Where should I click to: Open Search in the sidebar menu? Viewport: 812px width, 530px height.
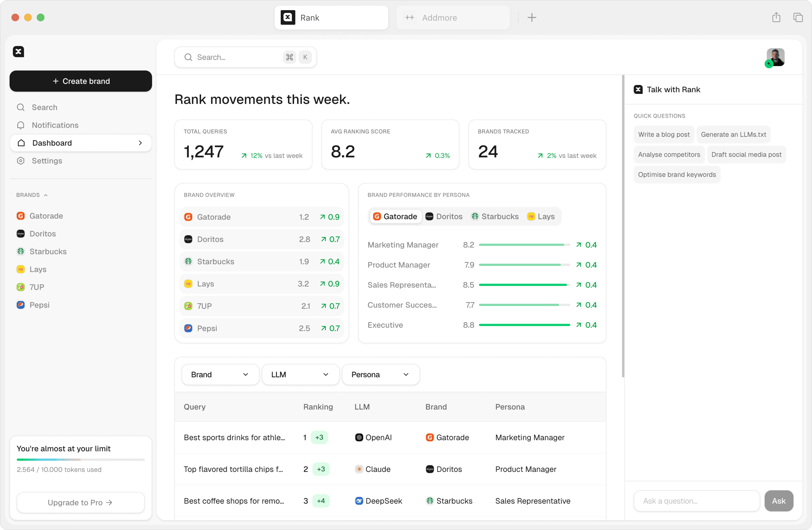pyautogui.click(x=81, y=107)
